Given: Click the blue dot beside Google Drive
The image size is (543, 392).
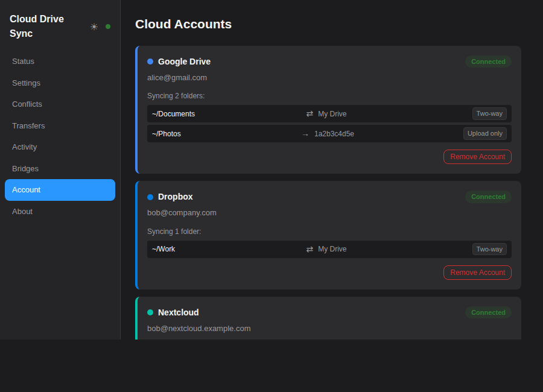Looking at the screenshot, I should pyautogui.click(x=150, y=62).
